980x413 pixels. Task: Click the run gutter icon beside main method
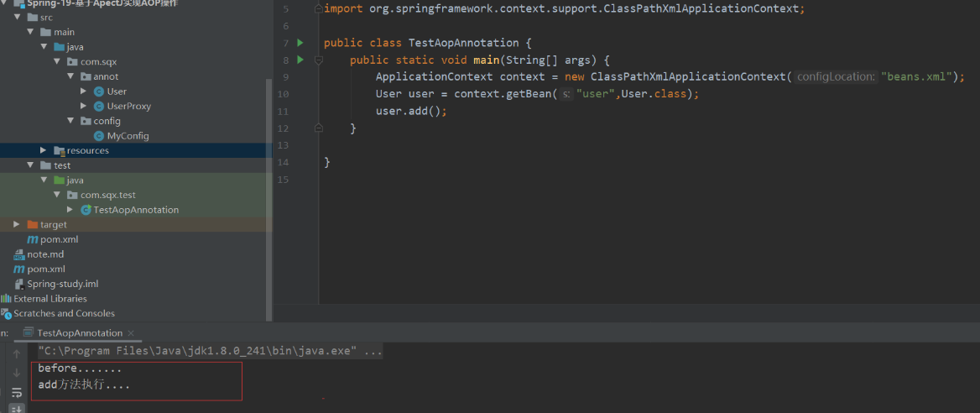click(300, 60)
